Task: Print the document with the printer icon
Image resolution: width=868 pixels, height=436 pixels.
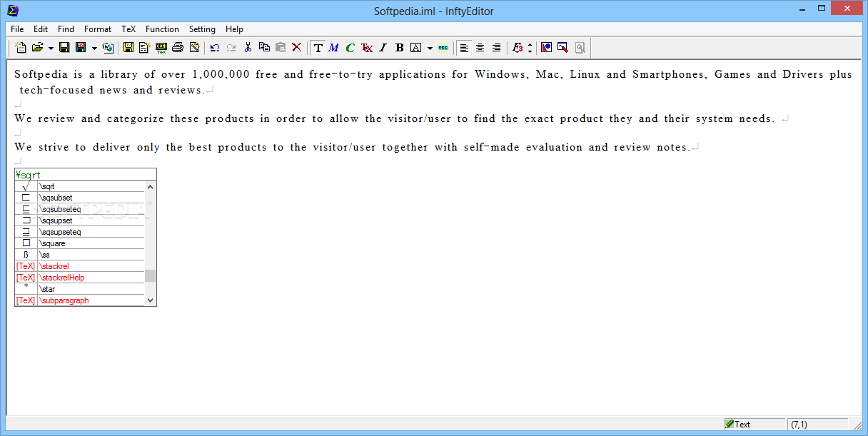Action: pos(178,48)
